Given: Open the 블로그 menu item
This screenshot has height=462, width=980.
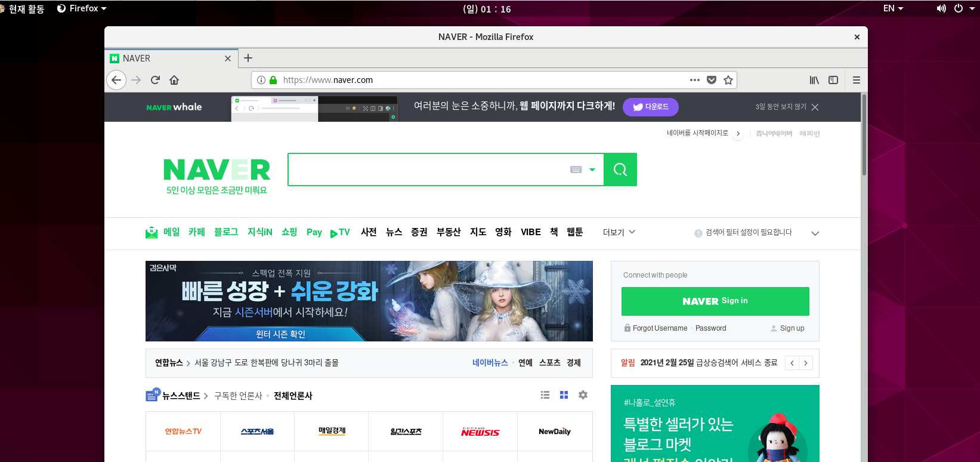Looking at the screenshot, I should pyautogui.click(x=226, y=232).
